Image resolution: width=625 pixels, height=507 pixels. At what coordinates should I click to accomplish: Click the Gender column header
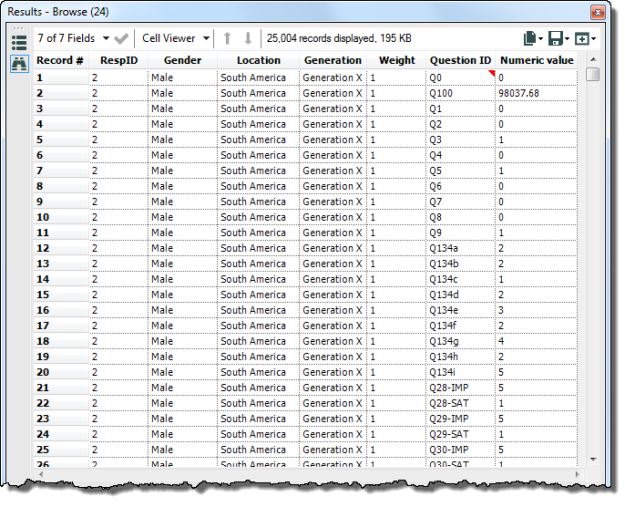pos(183,61)
